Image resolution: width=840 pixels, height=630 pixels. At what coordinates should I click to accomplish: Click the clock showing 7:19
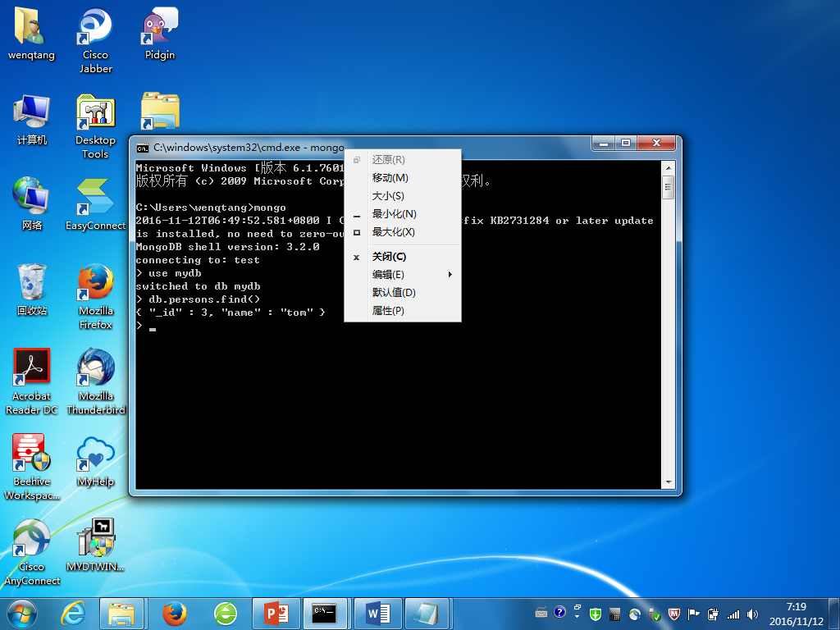point(794,613)
